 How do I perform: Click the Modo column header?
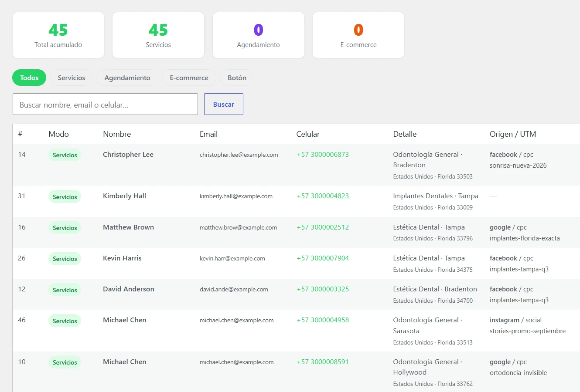pyautogui.click(x=58, y=134)
